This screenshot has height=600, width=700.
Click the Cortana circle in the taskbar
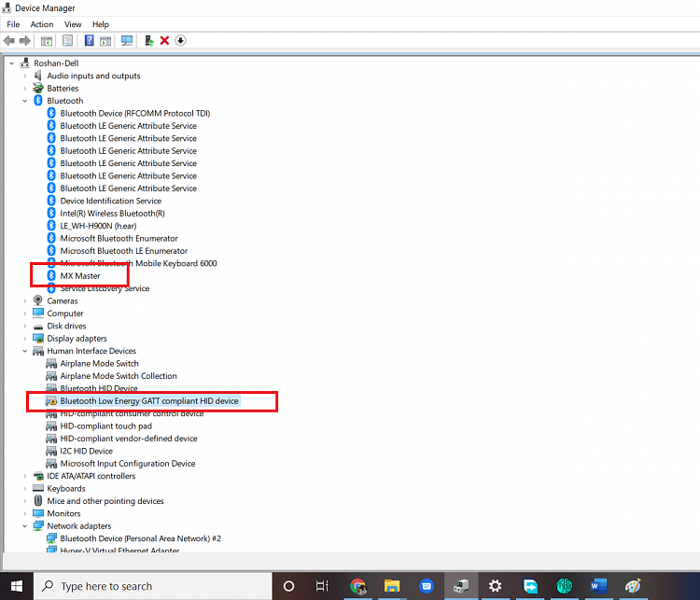[288, 586]
